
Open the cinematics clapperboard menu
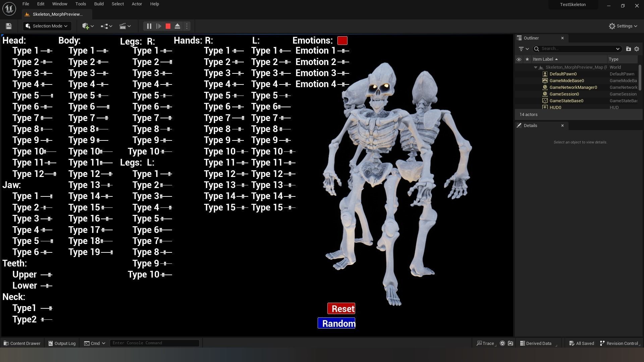pyautogui.click(x=125, y=26)
